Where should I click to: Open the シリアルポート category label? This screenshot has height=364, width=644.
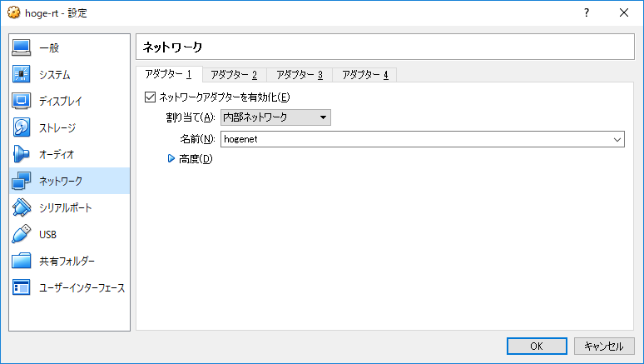coord(65,207)
